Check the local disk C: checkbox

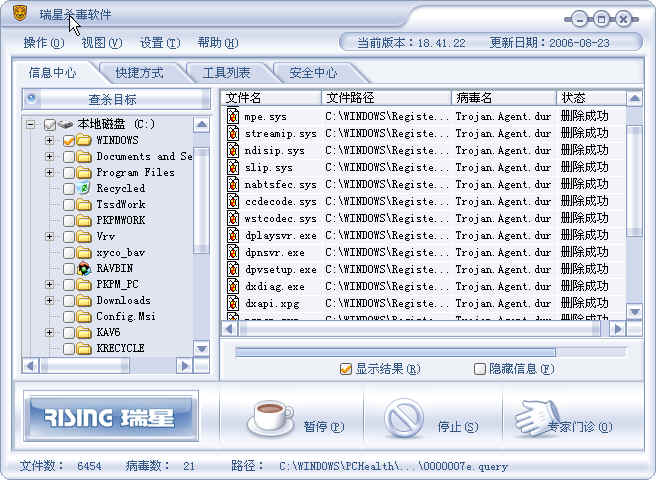(x=49, y=125)
